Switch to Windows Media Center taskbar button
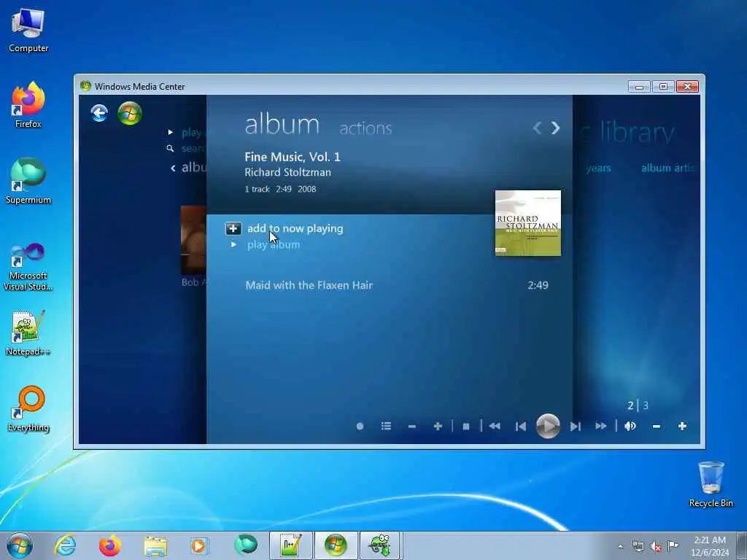 pyautogui.click(x=336, y=545)
